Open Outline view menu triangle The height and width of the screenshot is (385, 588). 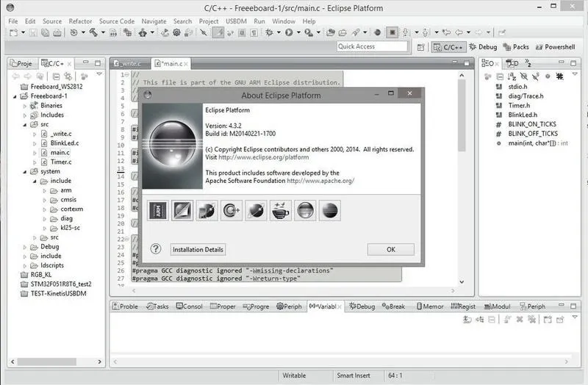(x=575, y=74)
